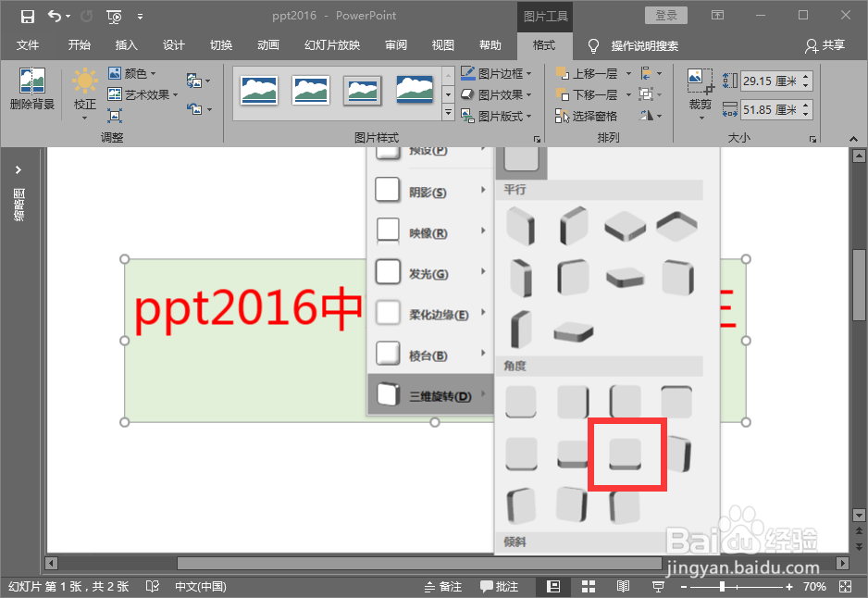868x598 pixels.
Task: Switch to the Animations (动画) tab
Action: [x=268, y=45]
